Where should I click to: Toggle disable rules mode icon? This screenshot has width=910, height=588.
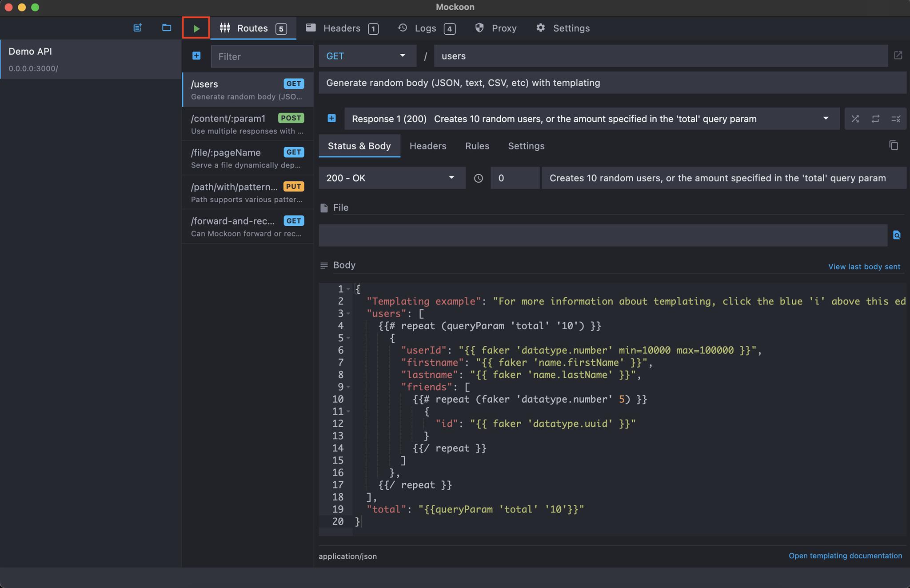point(896,119)
